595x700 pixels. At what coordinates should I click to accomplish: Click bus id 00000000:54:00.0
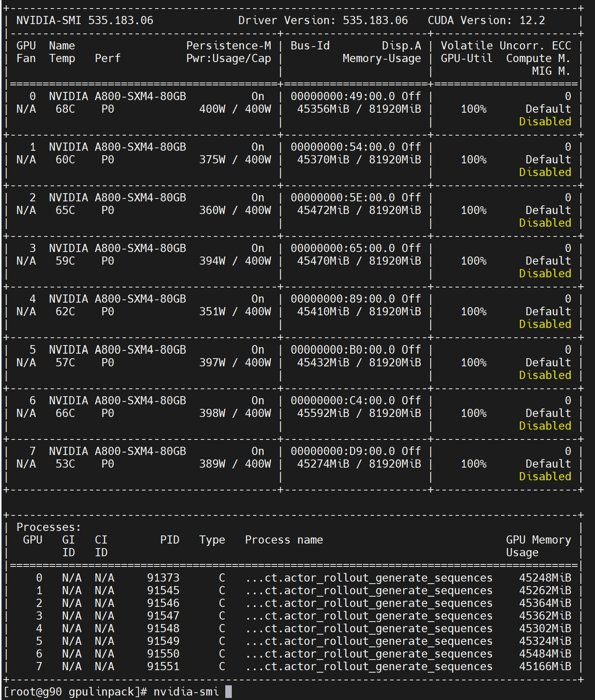point(342,147)
